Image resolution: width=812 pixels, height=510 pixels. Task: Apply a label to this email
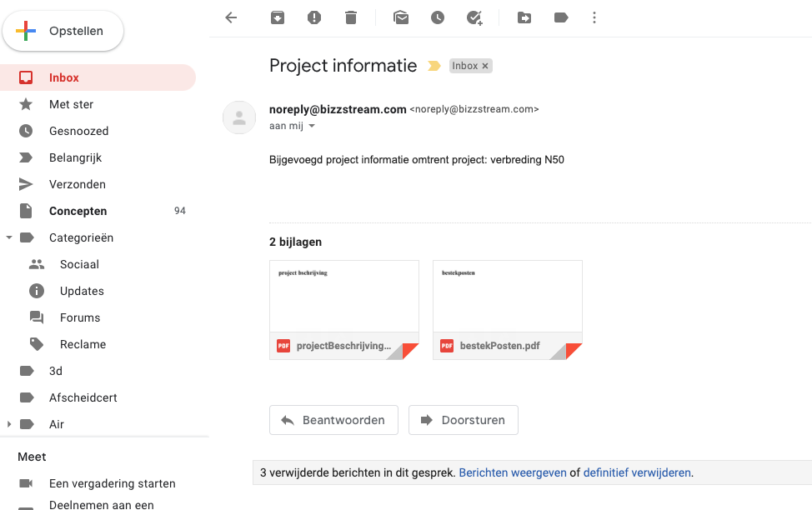[x=561, y=17]
